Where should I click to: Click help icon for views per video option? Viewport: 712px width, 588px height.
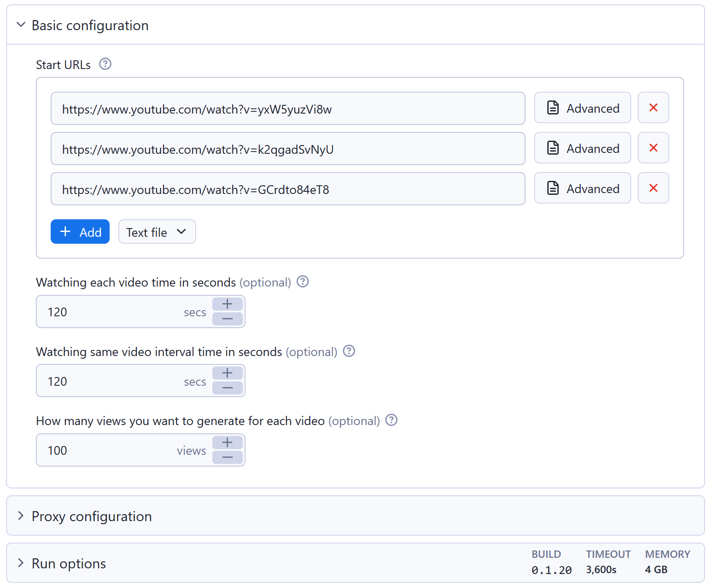pyautogui.click(x=391, y=420)
